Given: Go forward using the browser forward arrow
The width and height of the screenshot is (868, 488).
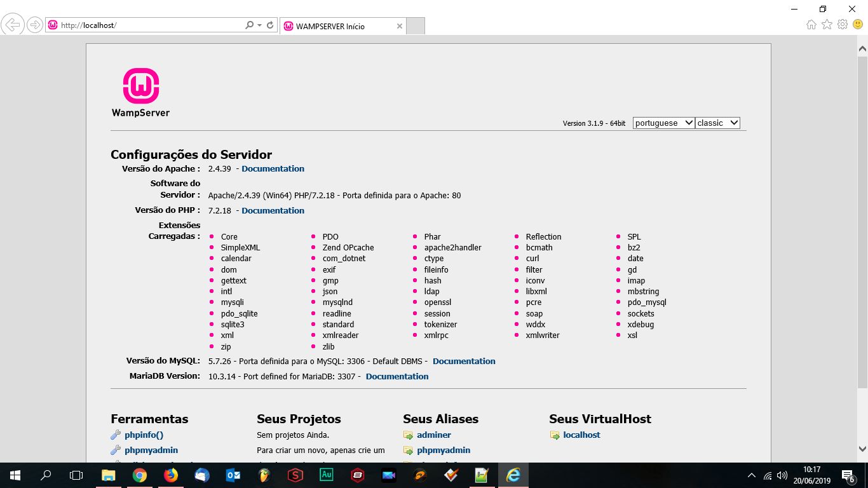Looking at the screenshot, I should [x=35, y=25].
